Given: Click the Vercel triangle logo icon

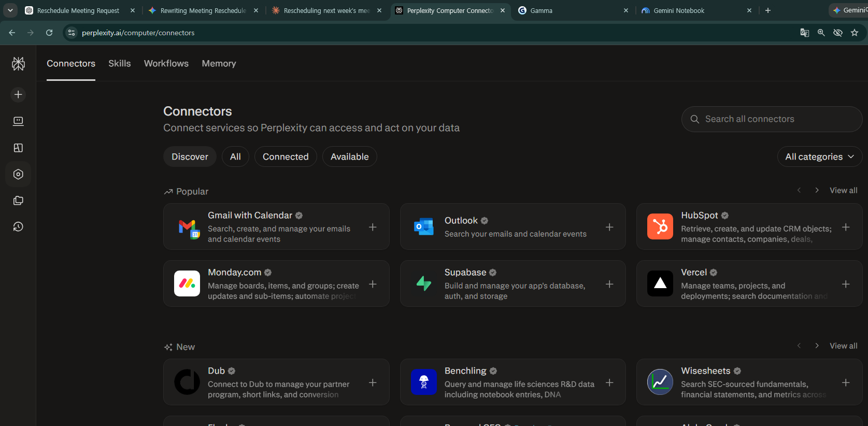Looking at the screenshot, I should point(660,283).
